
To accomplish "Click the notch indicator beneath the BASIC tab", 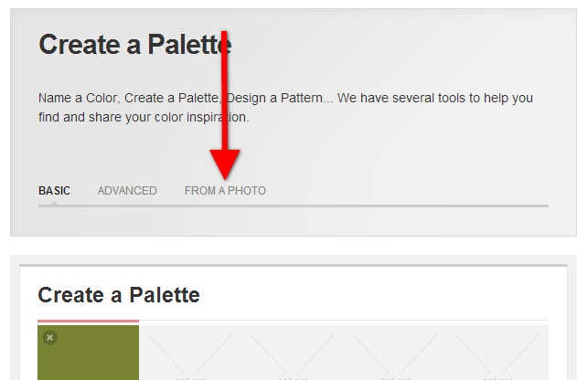I will [54, 203].
